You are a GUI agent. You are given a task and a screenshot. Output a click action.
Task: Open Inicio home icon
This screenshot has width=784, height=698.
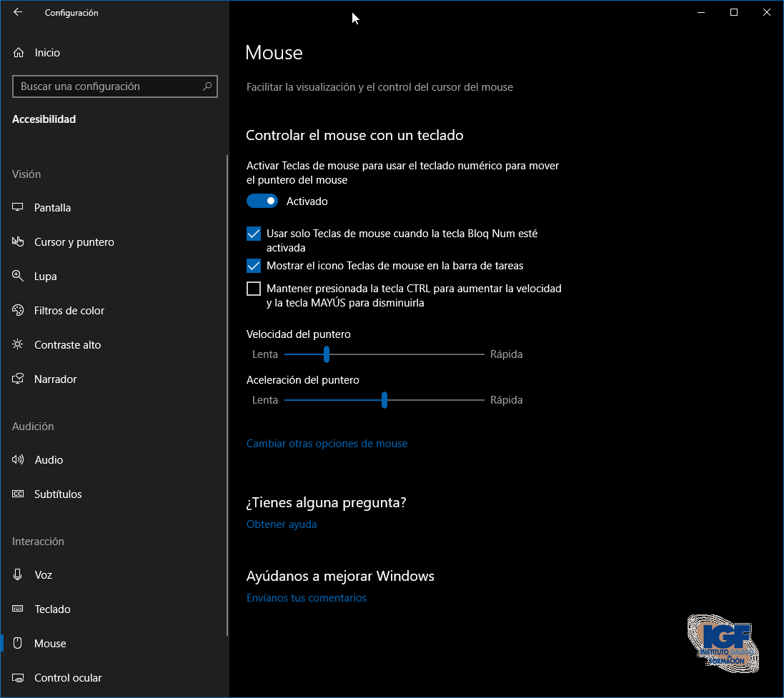tap(19, 53)
